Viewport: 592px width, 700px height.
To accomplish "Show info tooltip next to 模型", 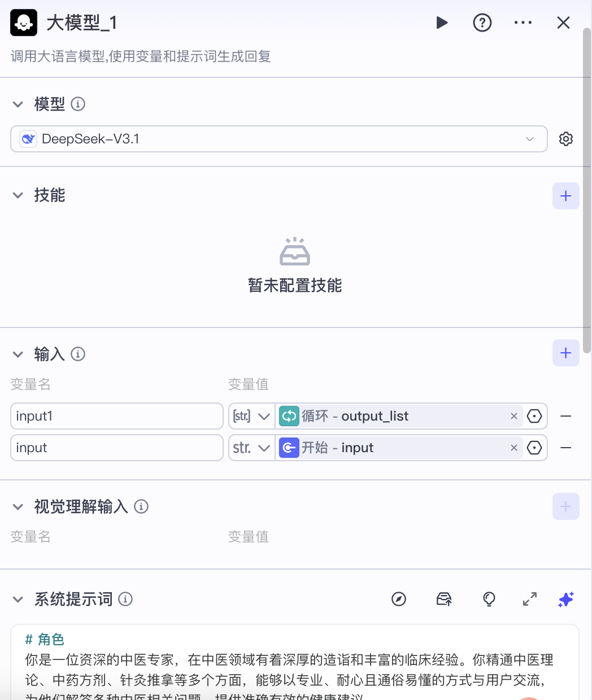I will pyautogui.click(x=78, y=104).
